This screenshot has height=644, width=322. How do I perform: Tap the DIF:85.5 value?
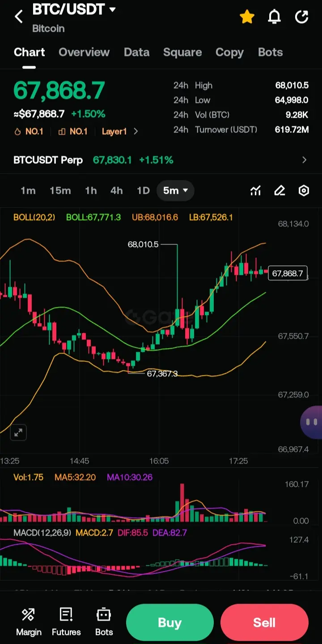pyautogui.click(x=133, y=533)
